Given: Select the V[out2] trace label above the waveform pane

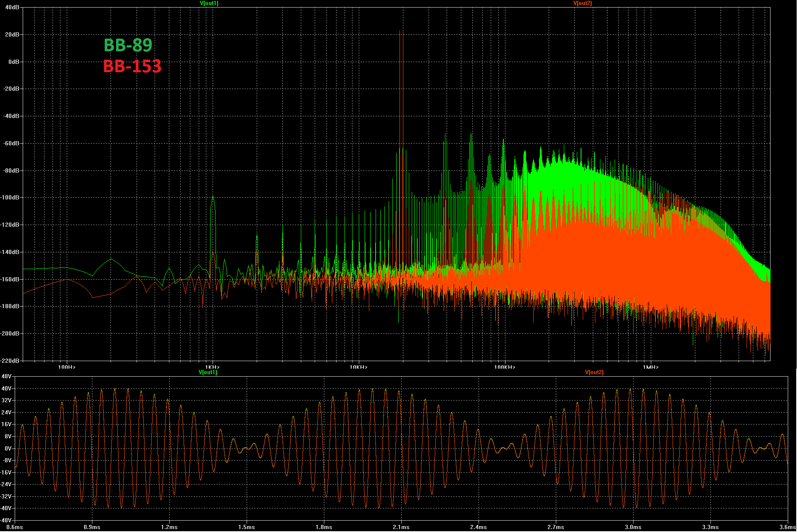Looking at the screenshot, I should [594, 372].
